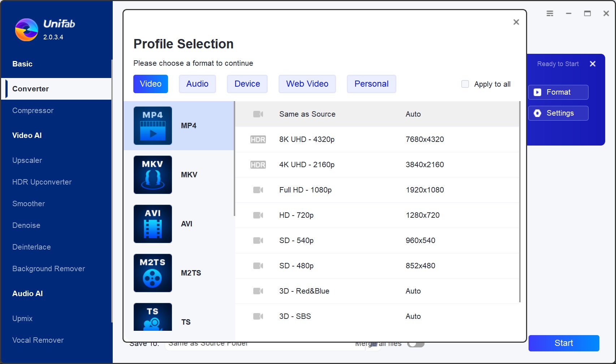
Task: Select the MP4 format icon
Action: (x=153, y=126)
